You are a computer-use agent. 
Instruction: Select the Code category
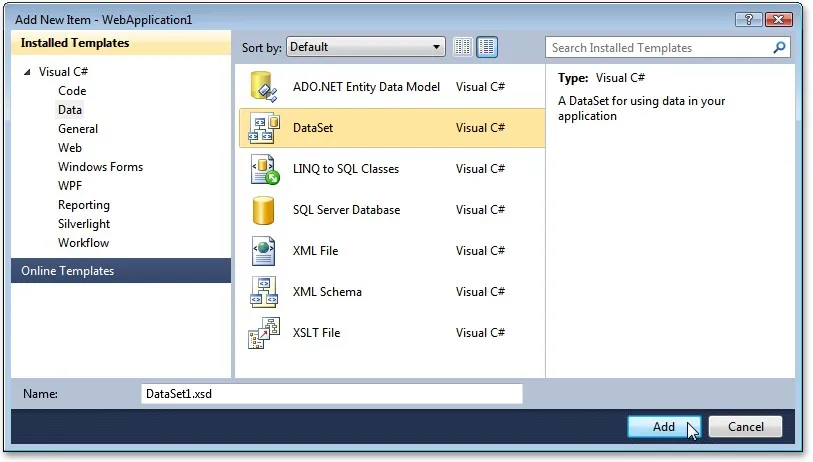point(72,91)
